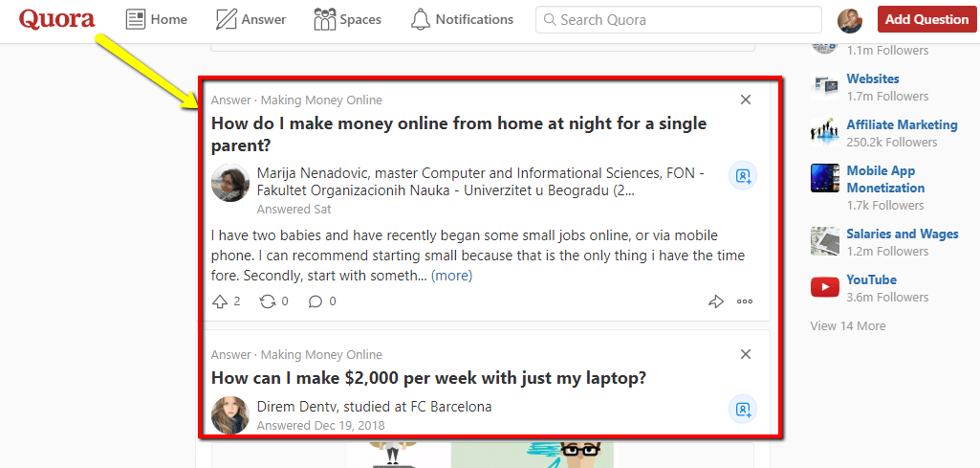The image size is (980, 468).
Task: Click Making Money Online topic on second card
Action: 321,355
